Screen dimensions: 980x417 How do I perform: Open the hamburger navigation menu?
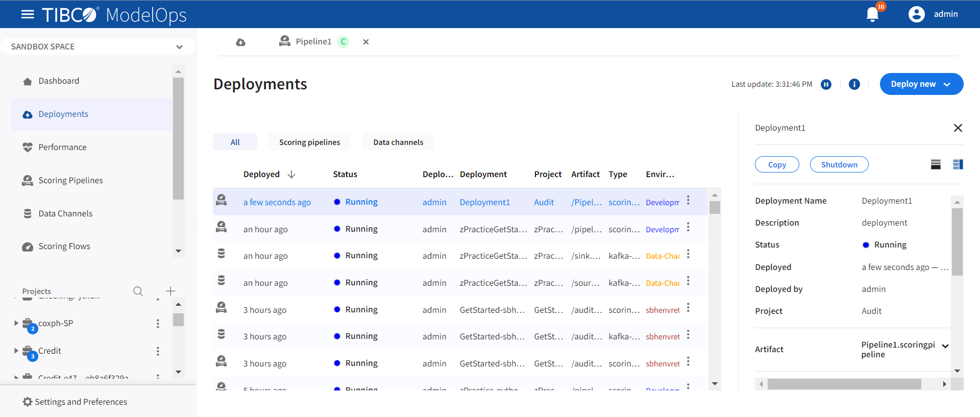tap(28, 14)
